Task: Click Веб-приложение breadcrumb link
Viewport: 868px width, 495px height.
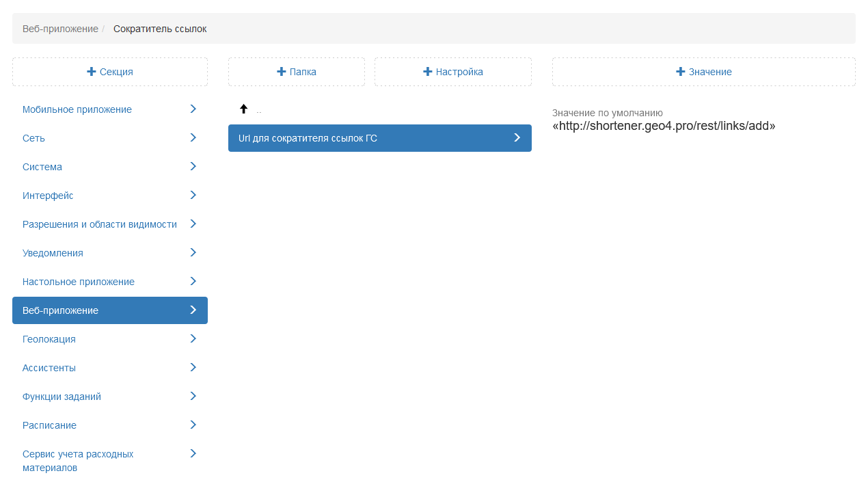Action: click(60, 29)
